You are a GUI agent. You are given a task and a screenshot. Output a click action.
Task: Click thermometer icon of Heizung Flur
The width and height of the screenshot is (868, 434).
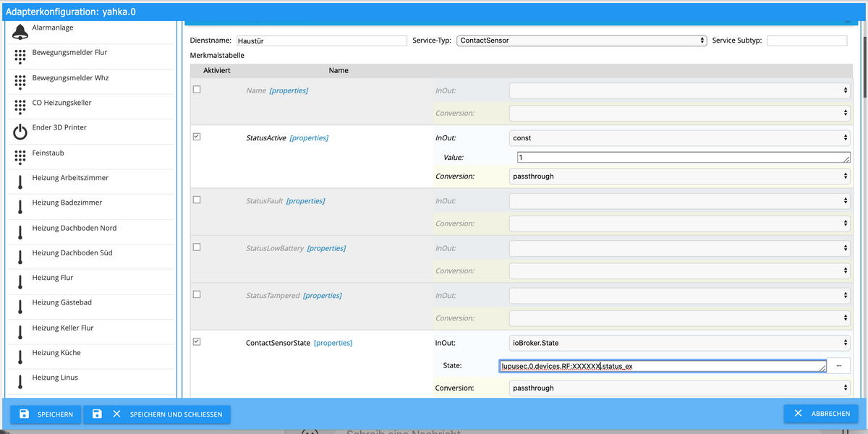point(20,282)
